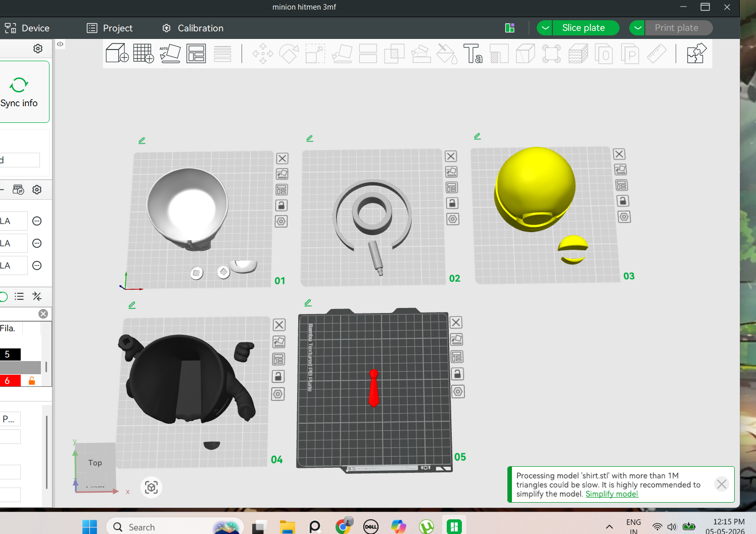The width and height of the screenshot is (756, 534).
Task: Select the black filament 5 swatch
Action: pyautogui.click(x=10, y=354)
